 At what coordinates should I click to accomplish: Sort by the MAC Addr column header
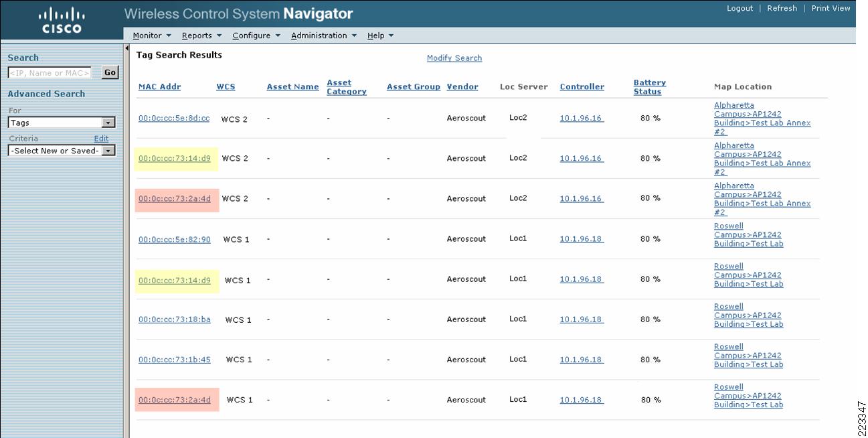tap(159, 87)
